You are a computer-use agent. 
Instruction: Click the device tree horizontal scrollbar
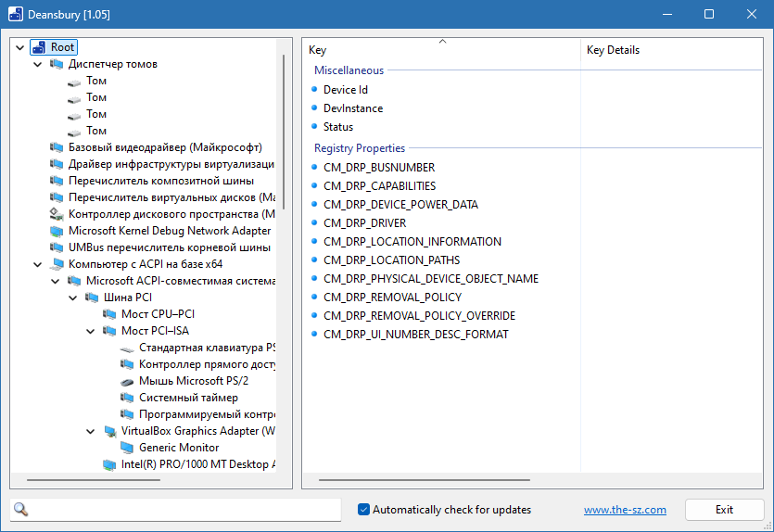[94, 480]
